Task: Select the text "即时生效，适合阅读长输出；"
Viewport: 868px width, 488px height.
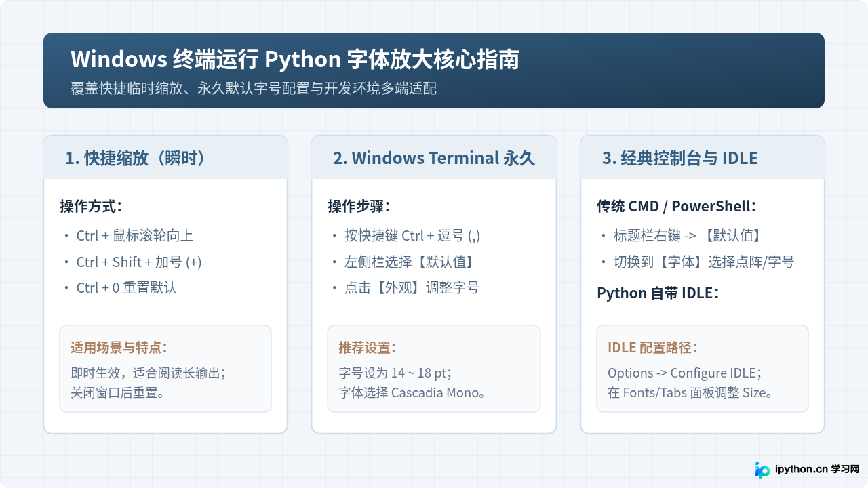Action: 149,373
